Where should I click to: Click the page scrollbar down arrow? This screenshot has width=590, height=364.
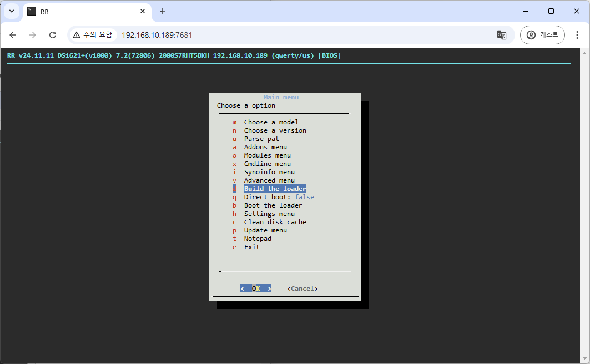(585, 358)
